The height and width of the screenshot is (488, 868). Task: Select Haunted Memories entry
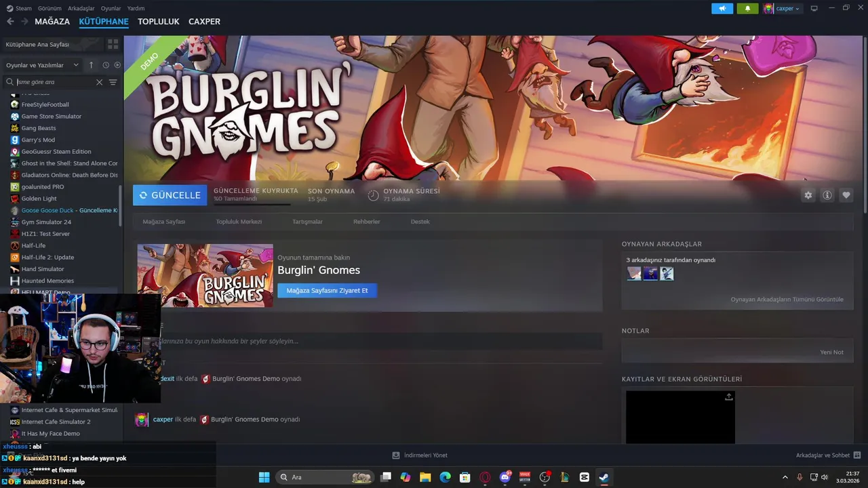tap(47, 281)
